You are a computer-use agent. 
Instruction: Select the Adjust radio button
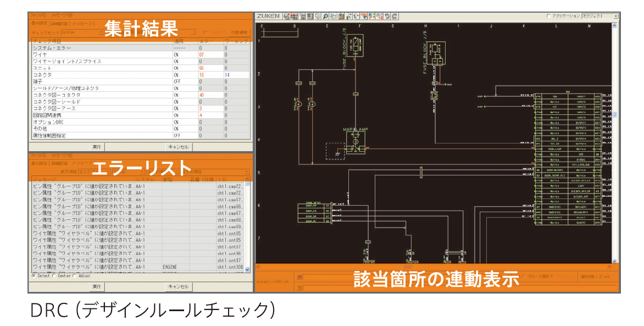click(x=74, y=276)
